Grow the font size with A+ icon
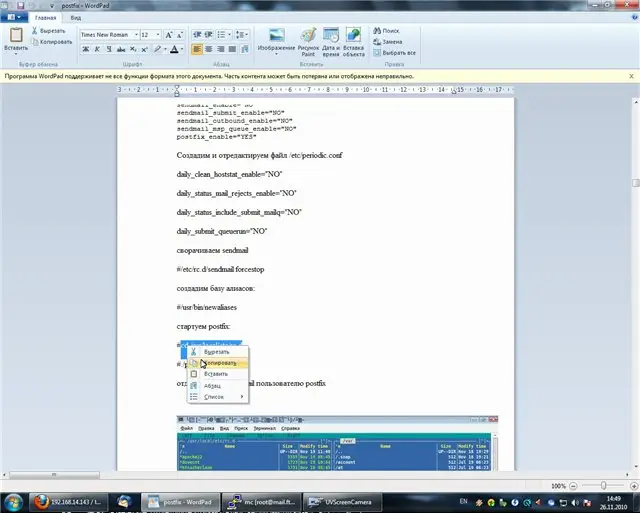 coord(169,35)
